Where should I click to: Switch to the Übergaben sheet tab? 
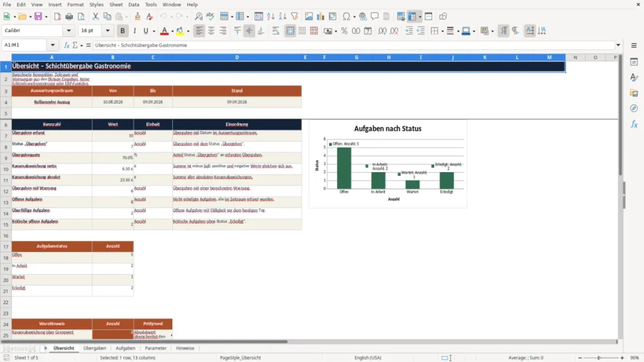pyautogui.click(x=94, y=348)
